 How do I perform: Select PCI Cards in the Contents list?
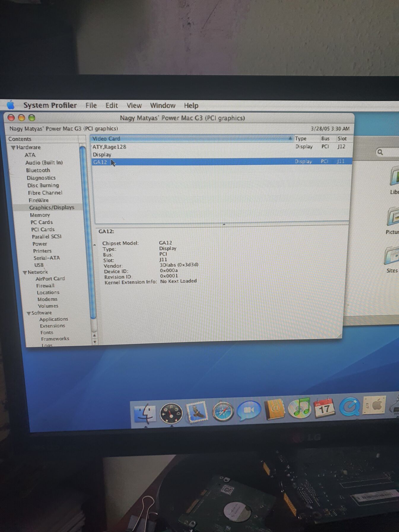click(x=43, y=229)
